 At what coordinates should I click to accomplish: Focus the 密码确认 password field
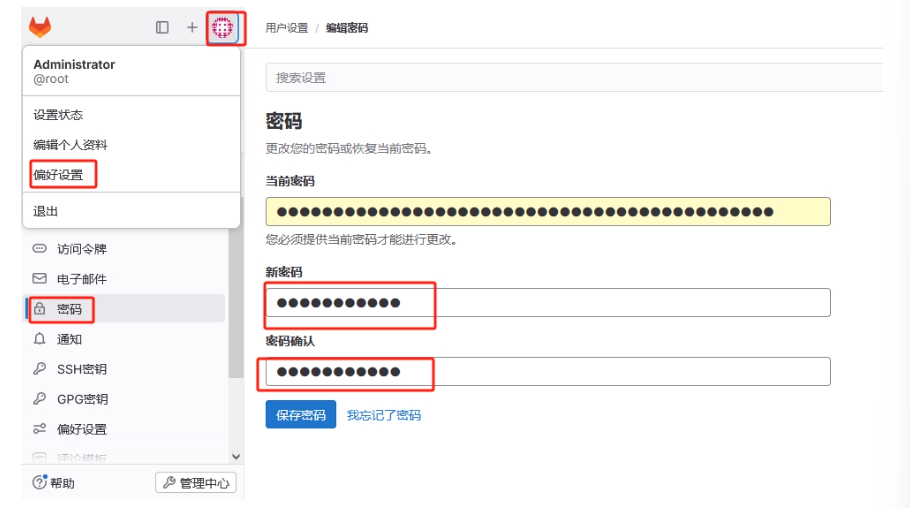pyautogui.click(x=548, y=372)
